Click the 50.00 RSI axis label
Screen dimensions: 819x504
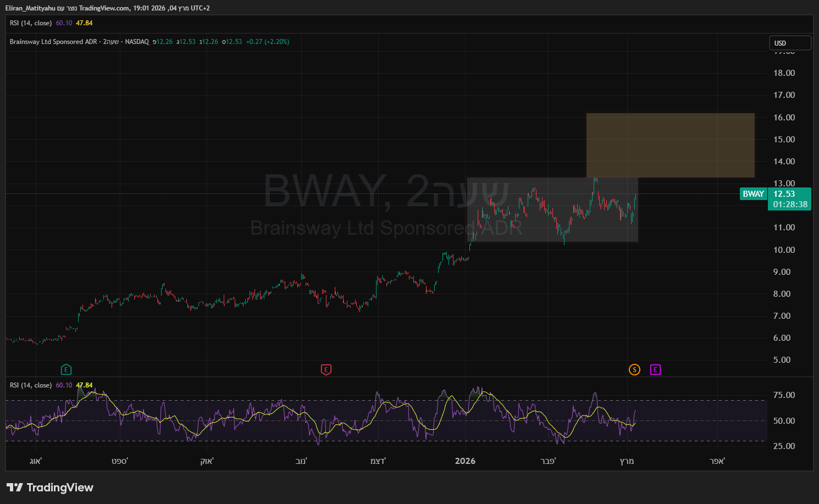(x=784, y=420)
